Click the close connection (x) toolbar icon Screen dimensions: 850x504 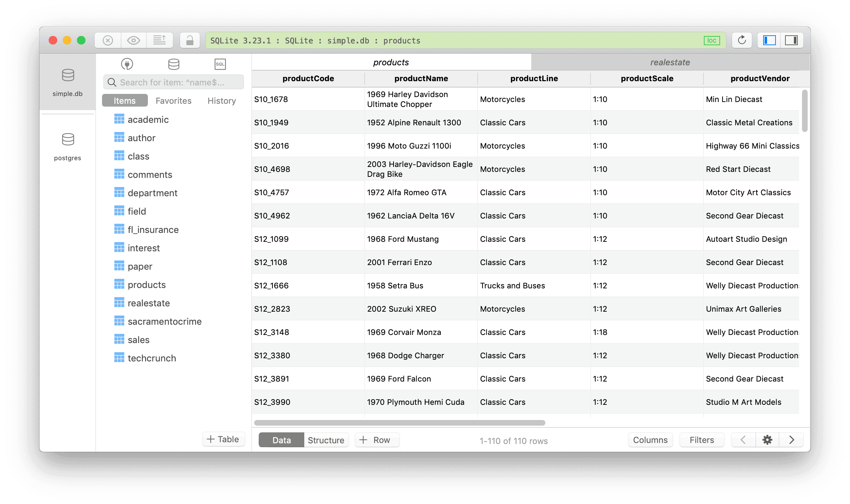point(108,41)
